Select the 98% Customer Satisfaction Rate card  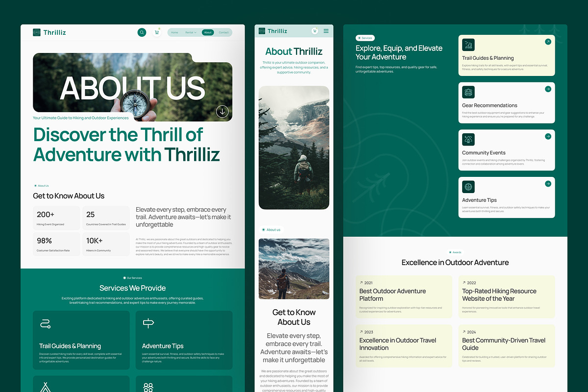[56, 244]
